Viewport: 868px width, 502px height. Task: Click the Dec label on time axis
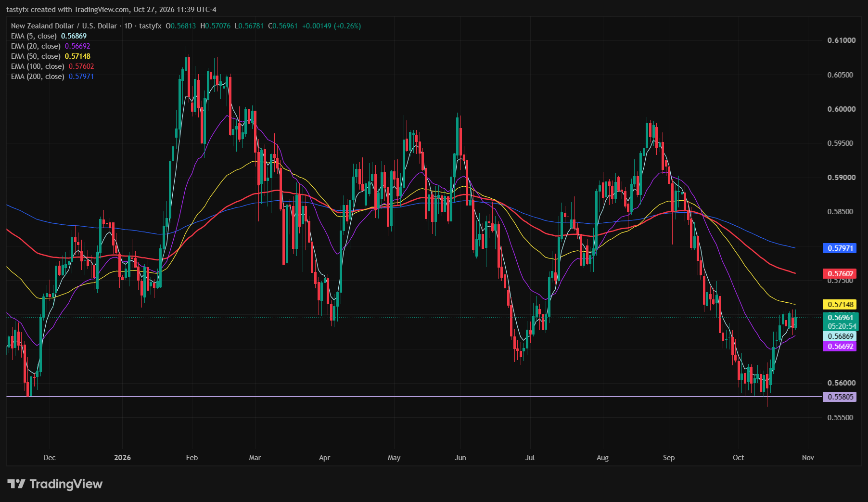tap(50, 458)
